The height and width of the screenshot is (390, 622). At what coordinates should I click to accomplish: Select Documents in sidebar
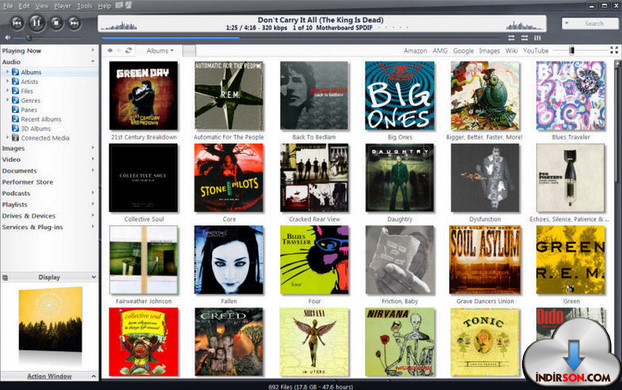tap(19, 171)
